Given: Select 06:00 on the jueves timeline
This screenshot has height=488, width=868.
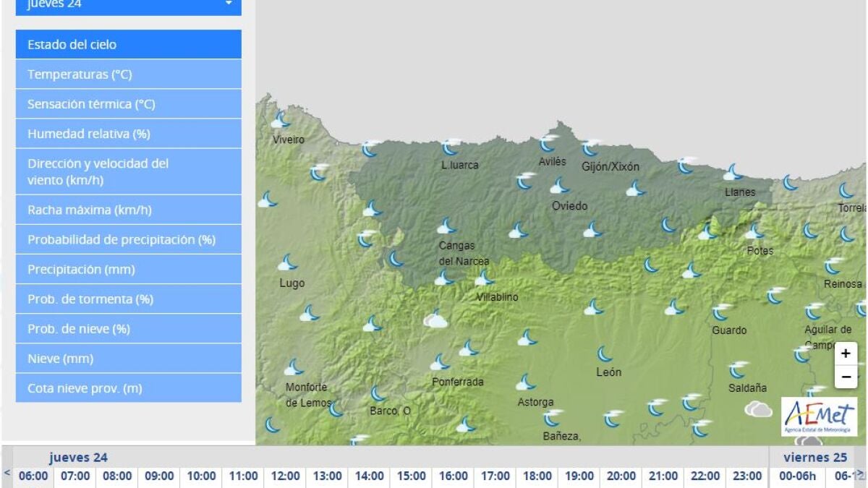Looking at the screenshot, I should 34,476.
